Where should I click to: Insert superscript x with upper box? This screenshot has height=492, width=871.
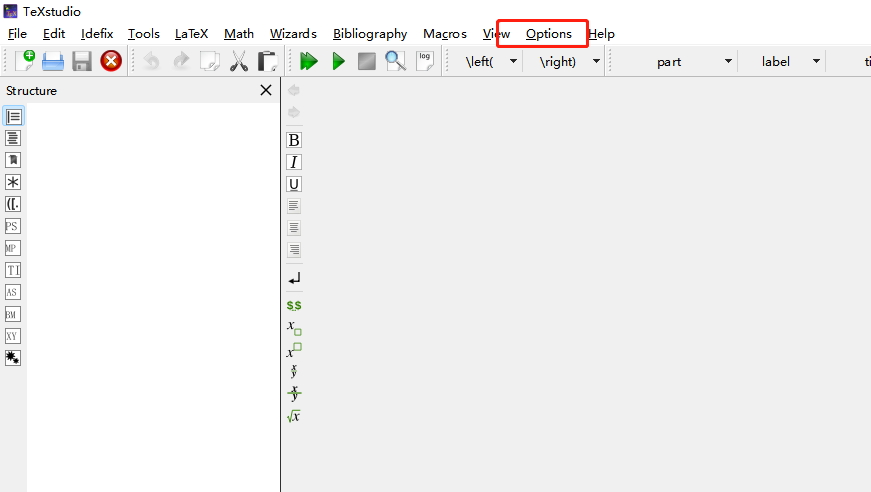[294, 350]
